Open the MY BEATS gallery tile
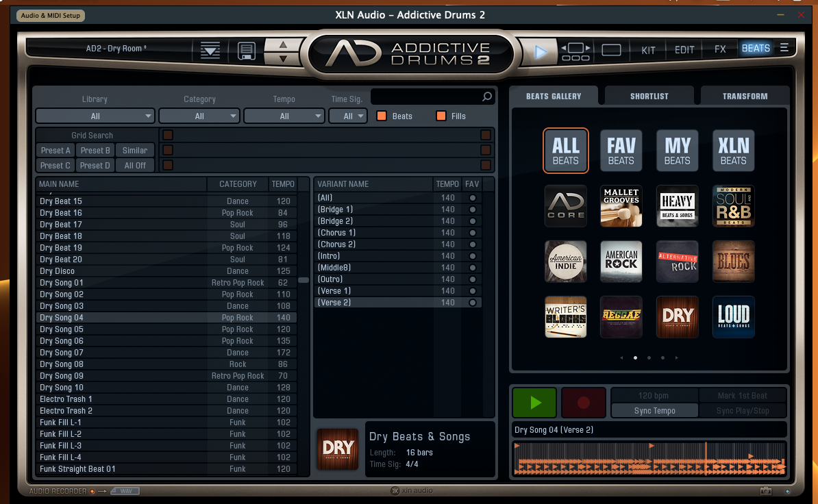The width and height of the screenshot is (818, 504). coord(677,151)
